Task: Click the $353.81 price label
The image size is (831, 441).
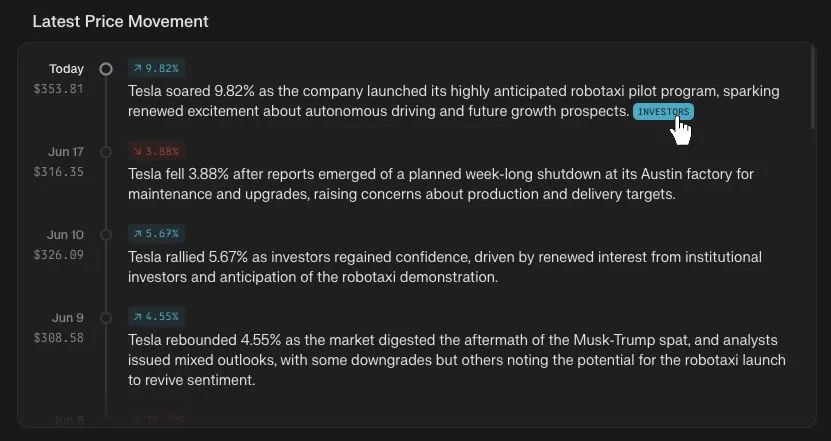Action: click(58, 89)
